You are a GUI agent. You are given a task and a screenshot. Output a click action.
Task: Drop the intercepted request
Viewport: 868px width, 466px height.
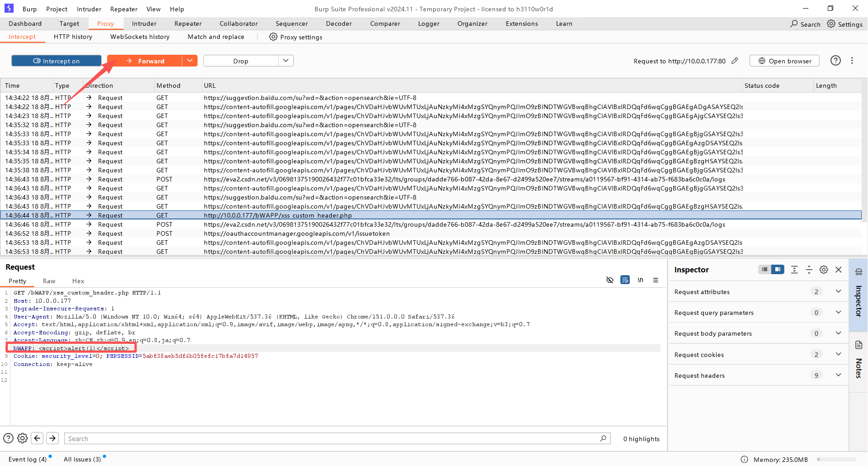(241, 61)
